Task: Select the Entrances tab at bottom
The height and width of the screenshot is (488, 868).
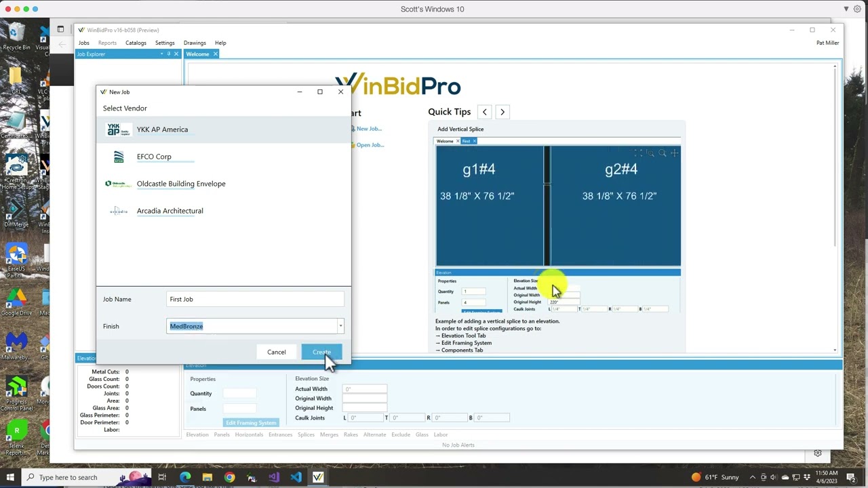Action: coord(280,434)
